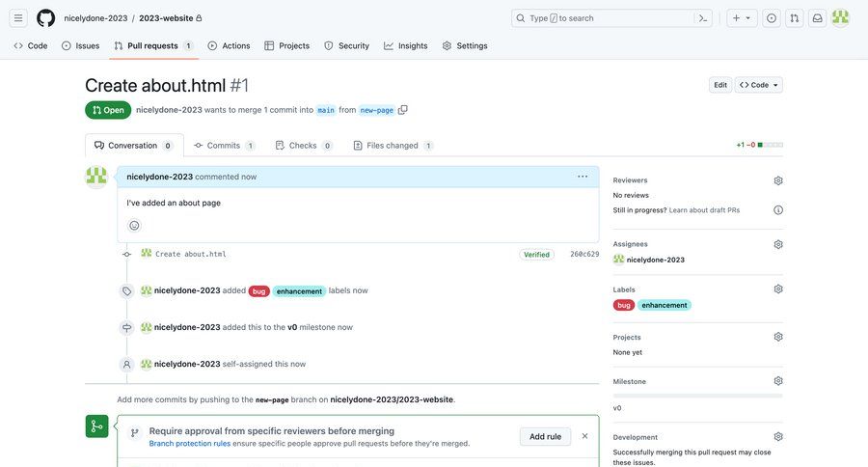
Task: Expand the create new plus dropdown
Action: point(742,18)
